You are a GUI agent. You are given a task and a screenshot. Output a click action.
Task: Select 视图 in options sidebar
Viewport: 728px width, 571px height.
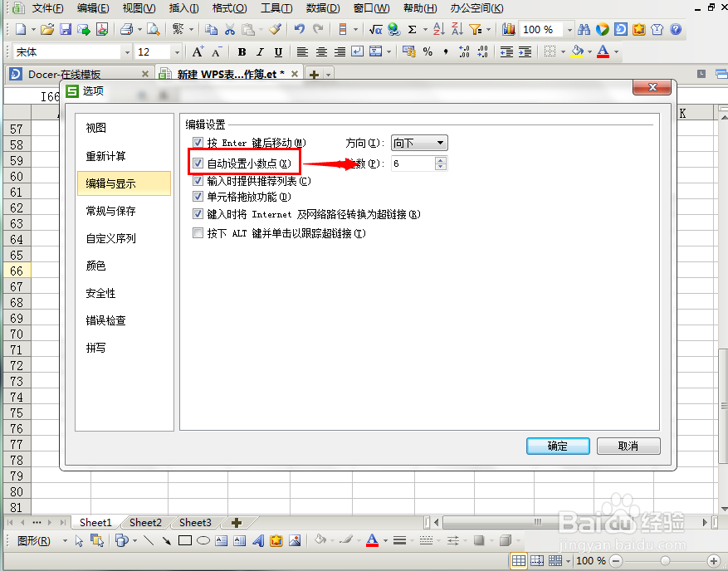(x=96, y=128)
